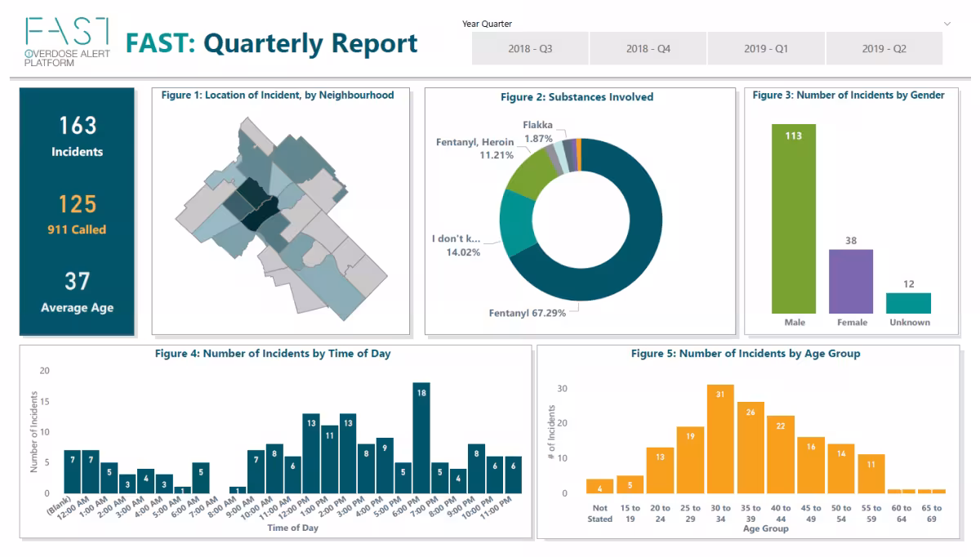Toggle the 2019 - Q2 quarter selection
980x557 pixels.
[884, 48]
